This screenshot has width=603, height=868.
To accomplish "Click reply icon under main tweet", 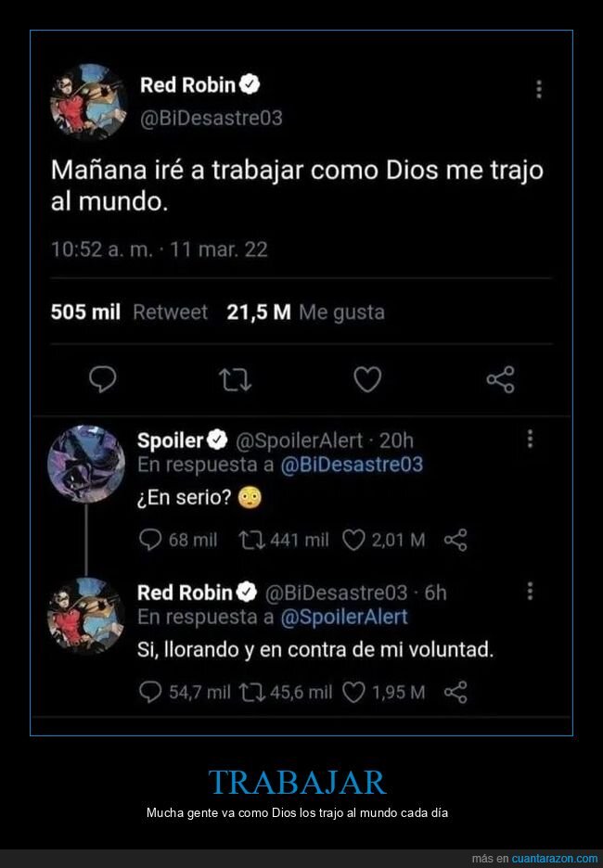I will (103, 380).
